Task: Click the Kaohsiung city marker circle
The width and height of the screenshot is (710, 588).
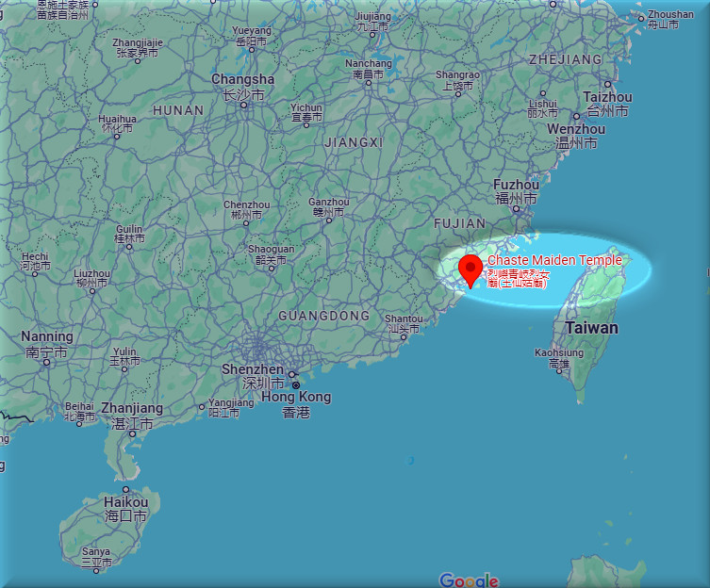Action: 559,375
